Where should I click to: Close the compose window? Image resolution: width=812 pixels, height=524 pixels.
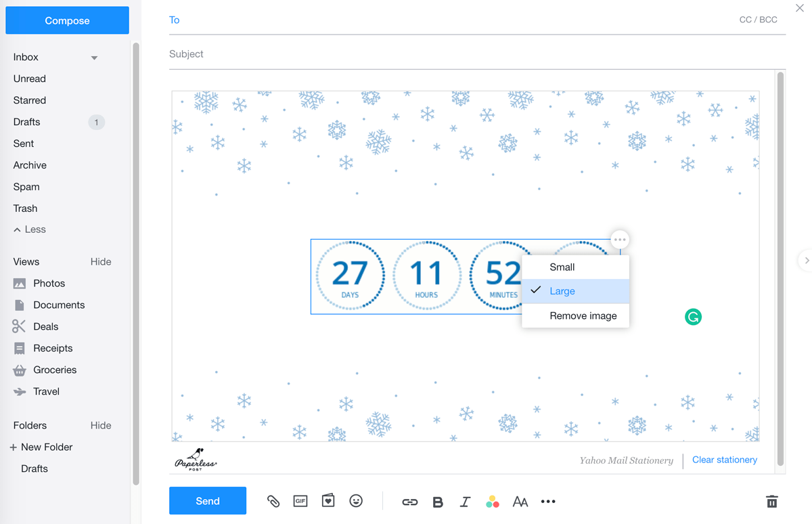point(800,8)
